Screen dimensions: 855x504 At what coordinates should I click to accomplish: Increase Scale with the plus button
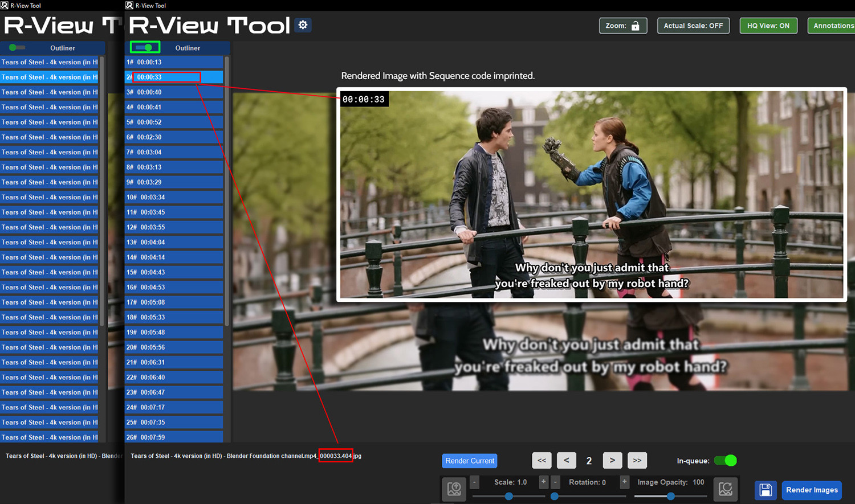(x=543, y=482)
